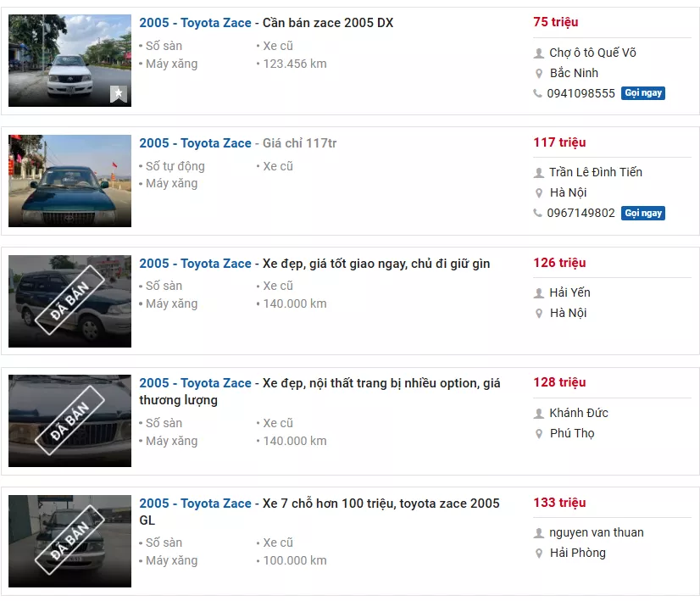Click seller name Chợ ô tô Quế Võ

click(592, 53)
